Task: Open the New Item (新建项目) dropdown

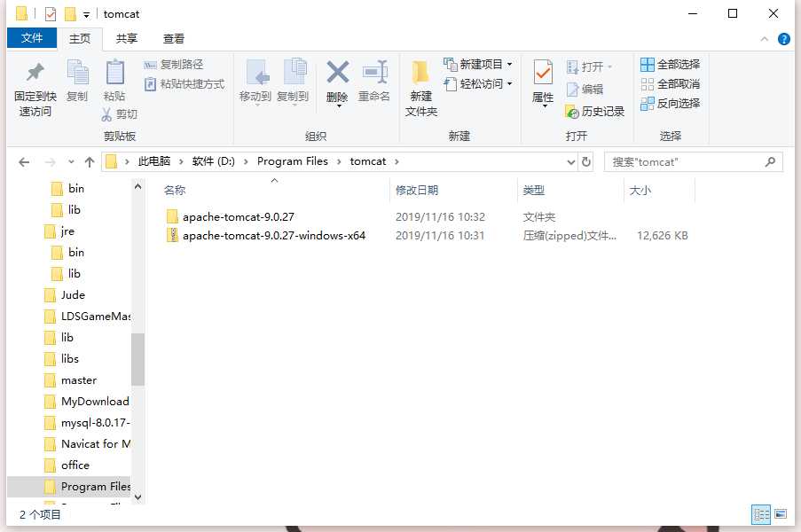Action: pyautogui.click(x=478, y=65)
